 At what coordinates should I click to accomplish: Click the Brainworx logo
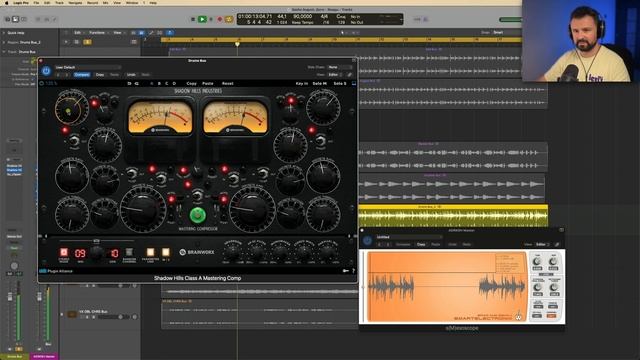click(197, 252)
